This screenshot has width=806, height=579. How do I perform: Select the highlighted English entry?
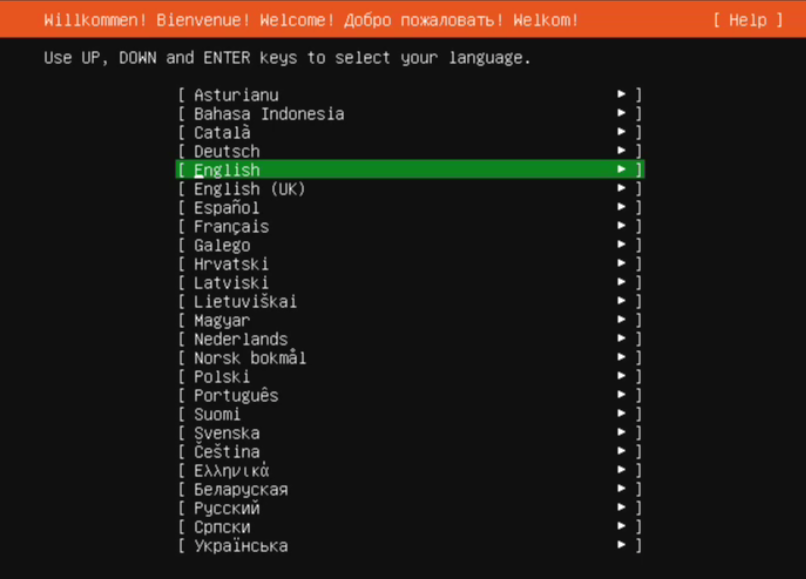click(x=410, y=170)
